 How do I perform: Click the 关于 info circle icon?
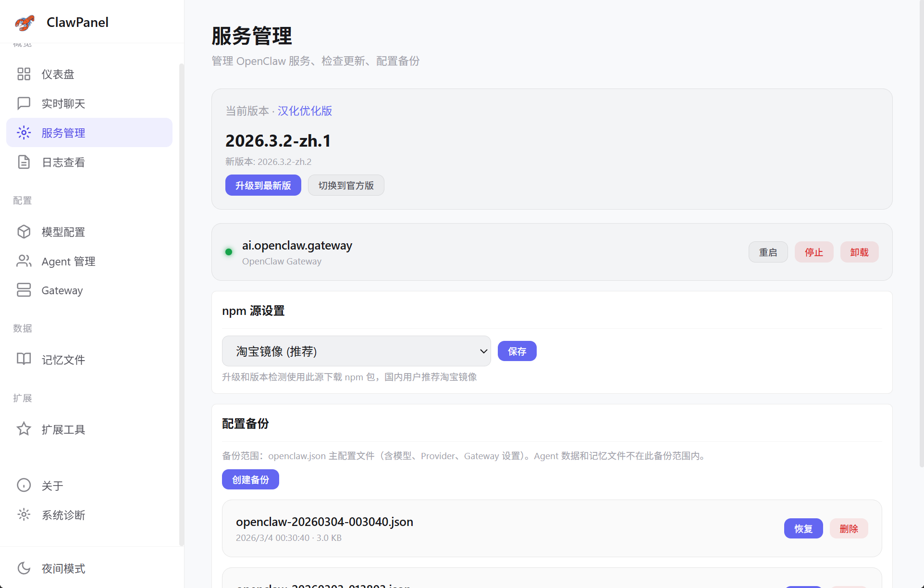24,485
